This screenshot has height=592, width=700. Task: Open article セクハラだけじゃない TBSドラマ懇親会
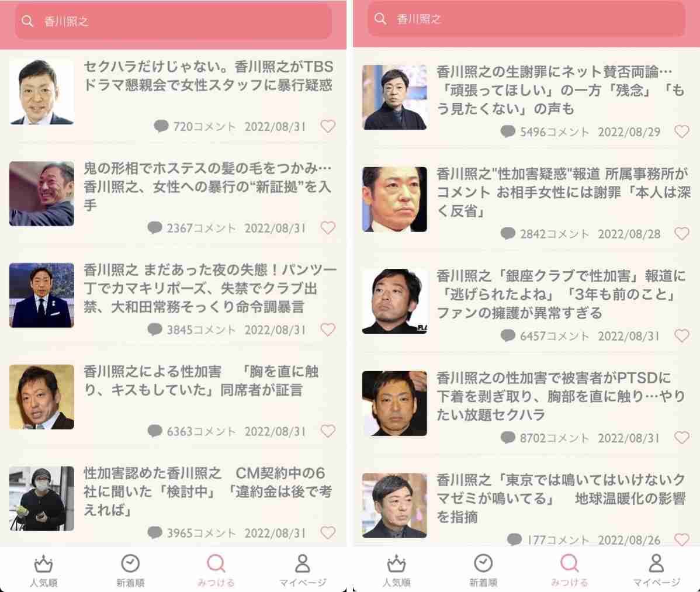click(x=208, y=75)
